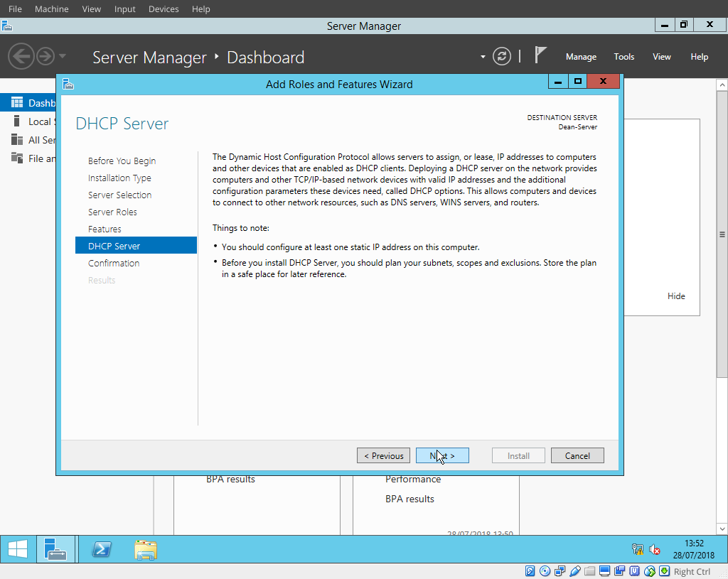Screen dimensions: 728x579
Task: Click the Hide button on the Welcome tile
Action: 676,296
